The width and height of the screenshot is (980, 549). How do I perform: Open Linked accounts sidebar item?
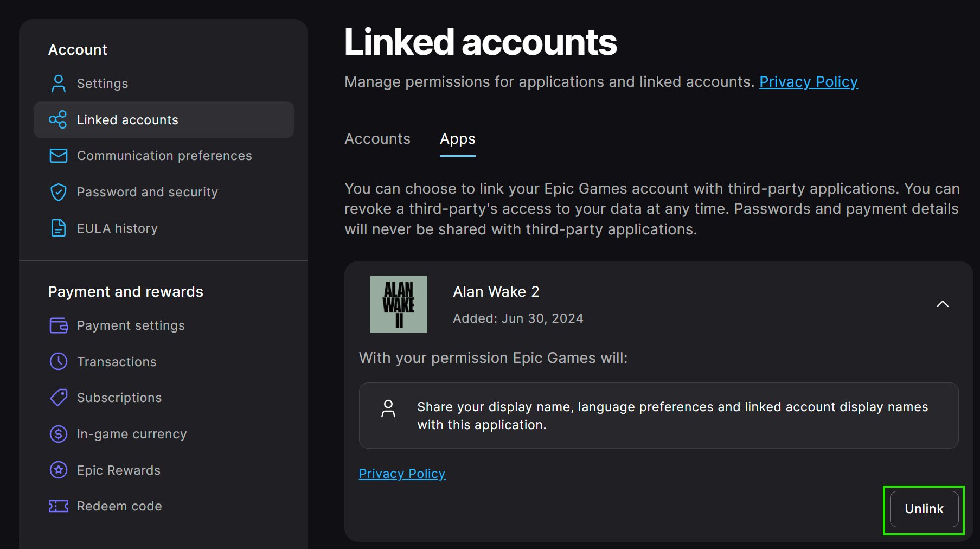pos(164,119)
